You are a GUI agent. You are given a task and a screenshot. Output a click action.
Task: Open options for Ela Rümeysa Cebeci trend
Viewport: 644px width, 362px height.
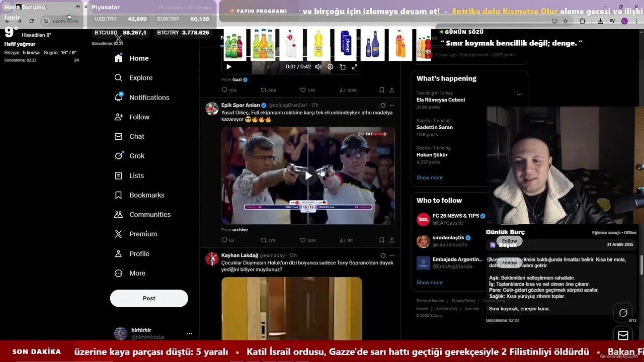519,95
